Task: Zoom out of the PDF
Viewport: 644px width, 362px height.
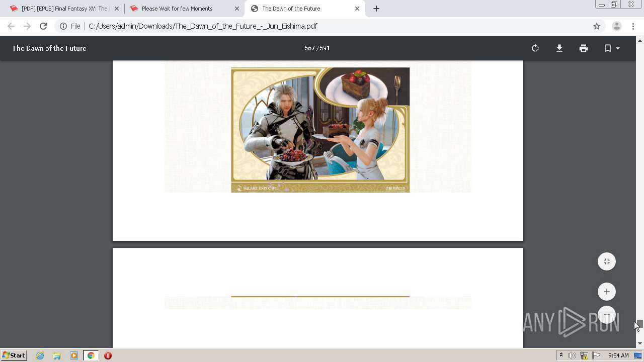Action: pyautogui.click(x=607, y=315)
